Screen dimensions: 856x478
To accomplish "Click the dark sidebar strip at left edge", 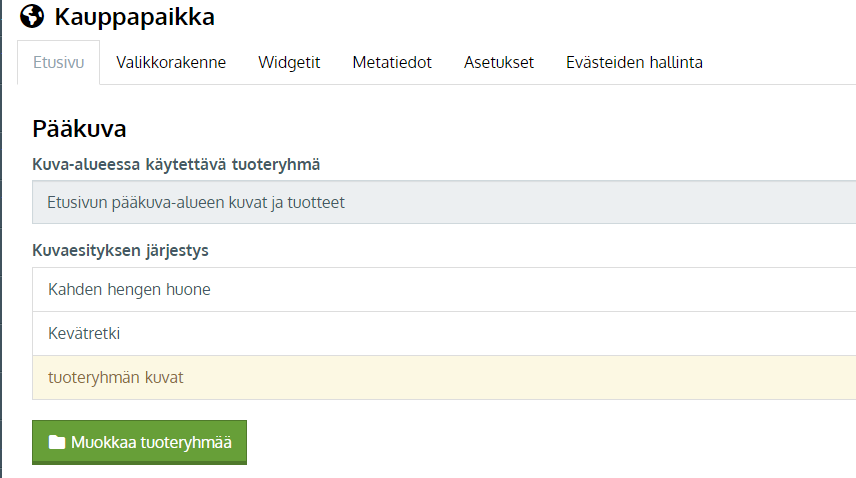I will (x=1, y=239).
